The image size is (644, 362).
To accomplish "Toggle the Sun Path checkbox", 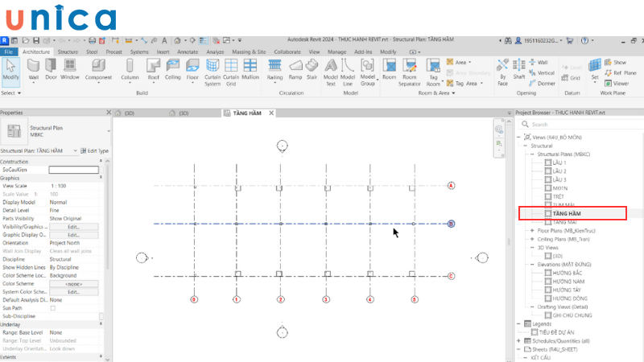I will (x=53, y=308).
